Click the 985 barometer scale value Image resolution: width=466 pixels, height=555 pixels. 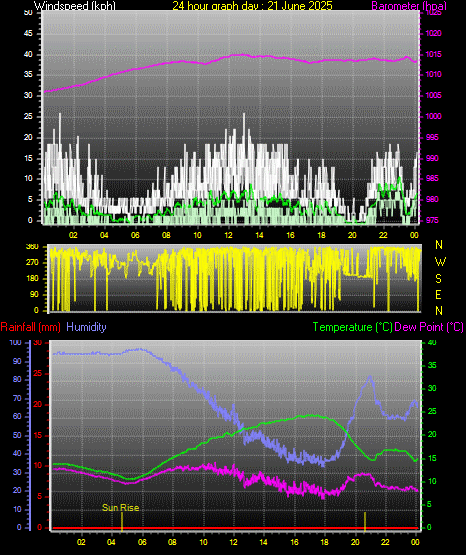pos(432,178)
